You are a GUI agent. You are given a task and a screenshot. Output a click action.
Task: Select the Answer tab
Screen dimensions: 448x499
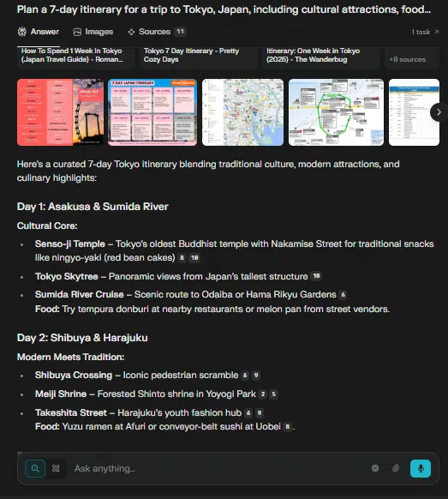coord(39,32)
